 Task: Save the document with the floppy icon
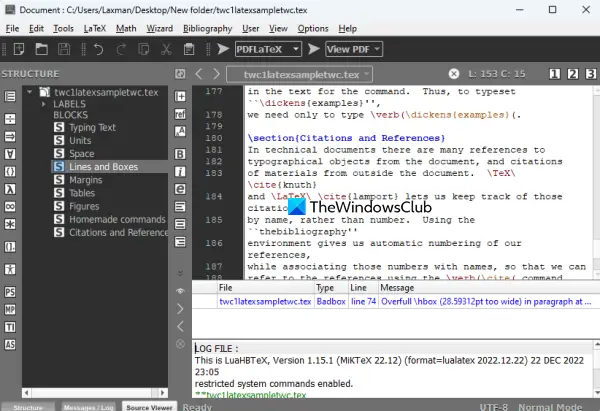[64, 49]
